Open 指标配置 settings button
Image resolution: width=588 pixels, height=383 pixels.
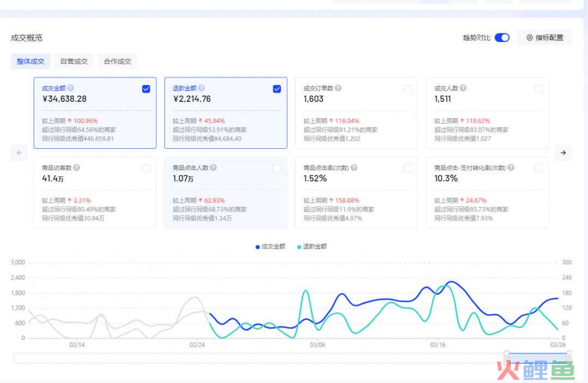pyautogui.click(x=544, y=38)
